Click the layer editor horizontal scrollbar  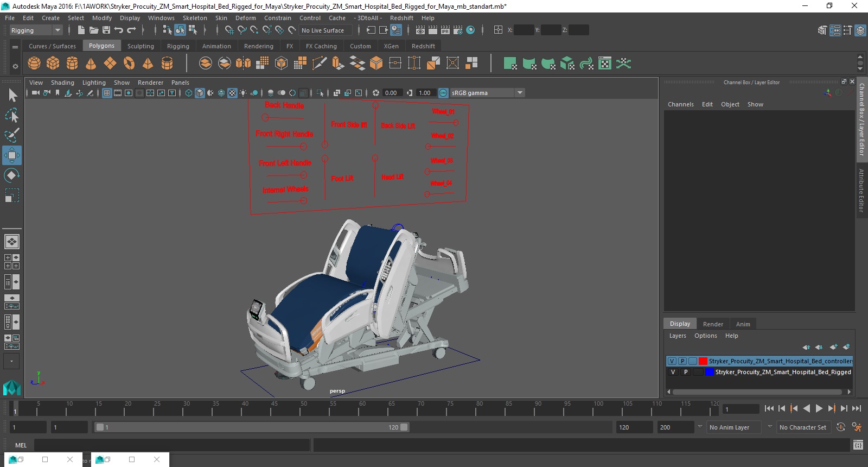(757, 392)
